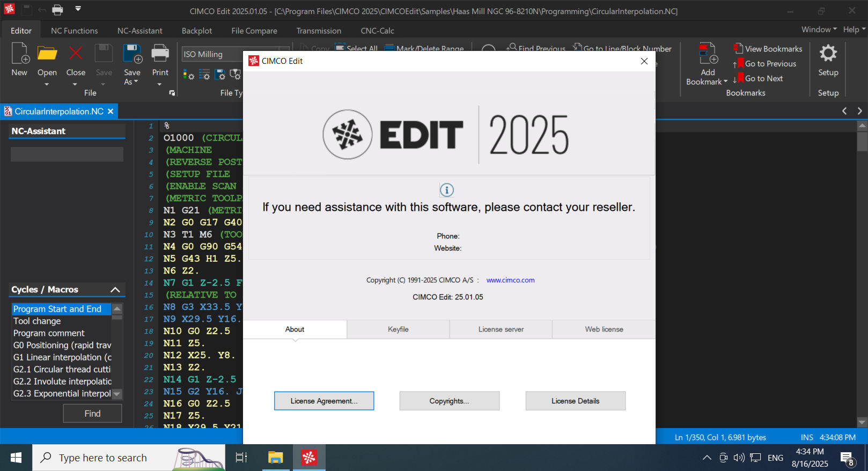This screenshot has width=868, height=471.
Task: Open the Keyfile tab in dialog
Action: (x=398, y=329)
